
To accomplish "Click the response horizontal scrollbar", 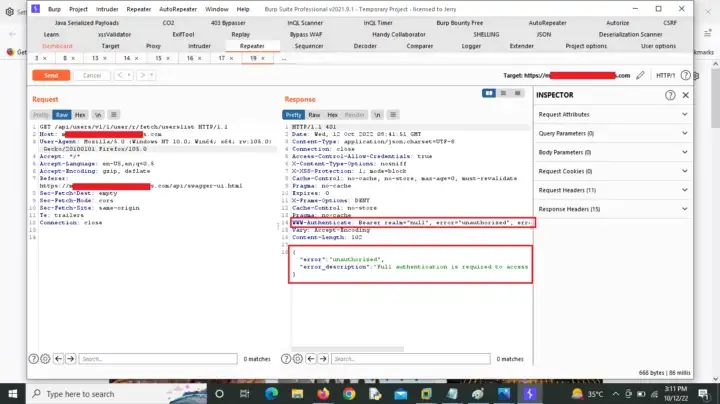I will click(348, 349).
